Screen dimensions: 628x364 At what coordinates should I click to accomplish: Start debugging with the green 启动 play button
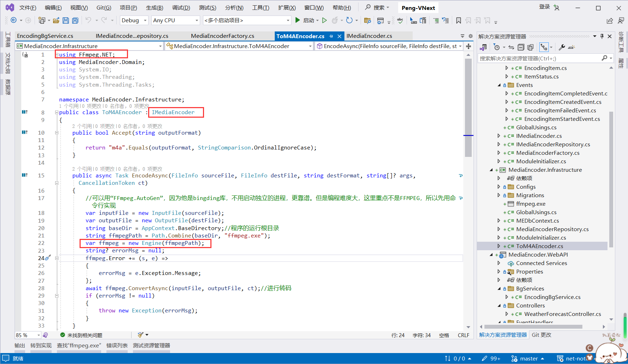pos(306,20)
